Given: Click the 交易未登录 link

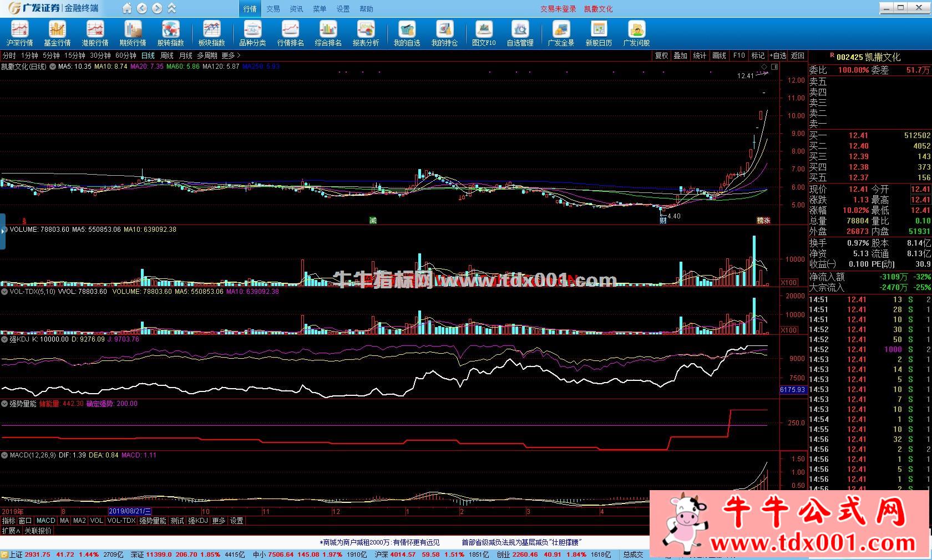Looking at the screenshot, I should click(x=558, y=9).
